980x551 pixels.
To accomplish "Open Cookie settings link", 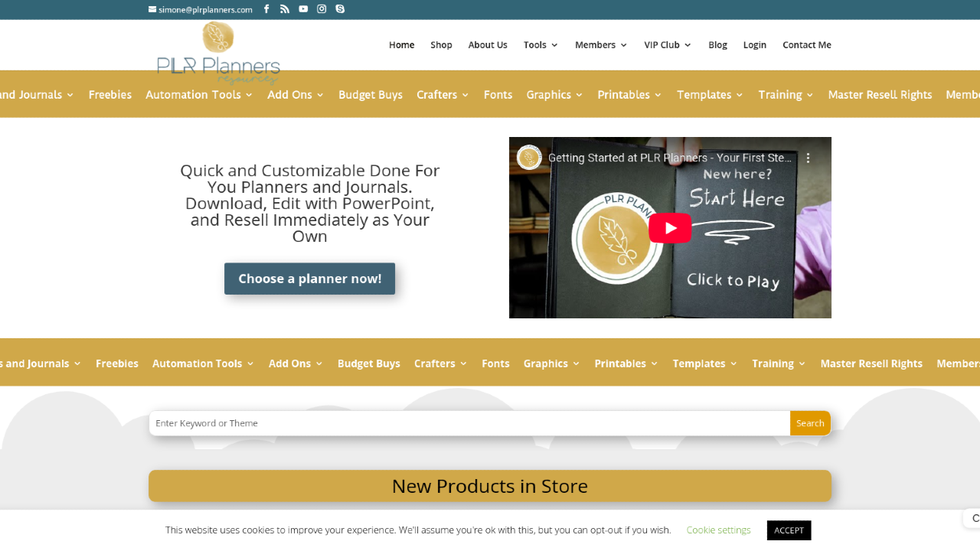I will click(x=718, y=530).
